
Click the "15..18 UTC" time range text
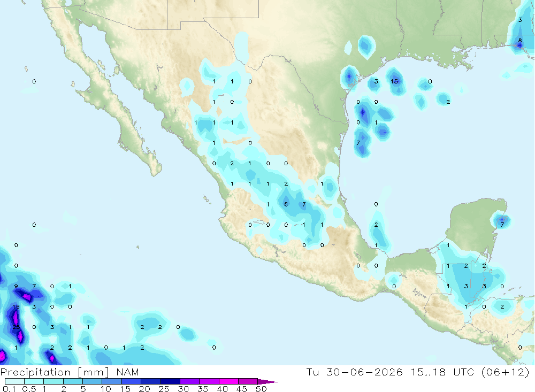442,372
